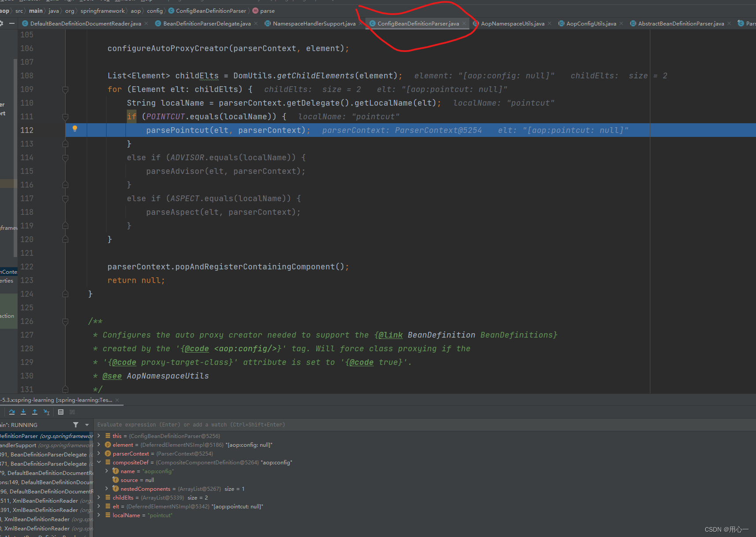The height and width of the screenshot is (537, 756).
Task: Click the BeanDefinition link in Javadoc
Action: 441,335
